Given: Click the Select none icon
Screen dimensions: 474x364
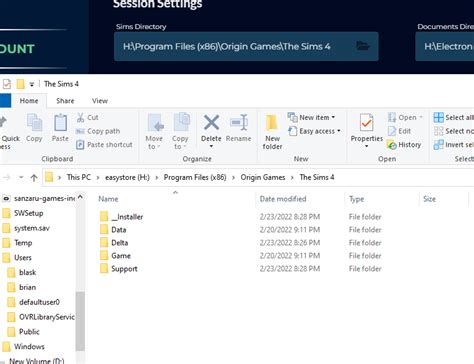Looking at the screenshot, I should click(438, 131).
